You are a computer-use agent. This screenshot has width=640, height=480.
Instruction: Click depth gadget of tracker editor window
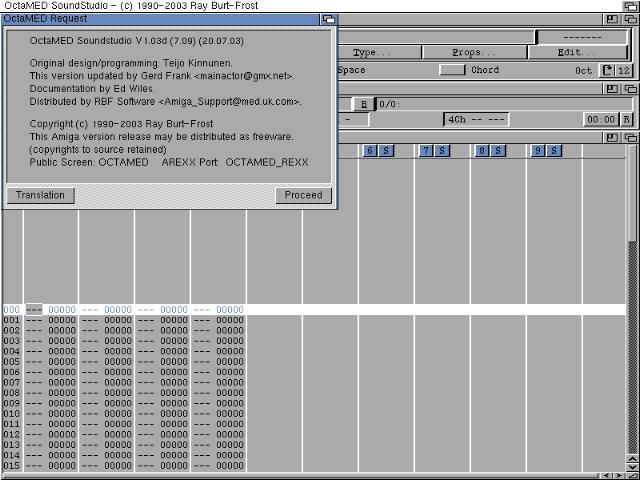click(631, 138)
